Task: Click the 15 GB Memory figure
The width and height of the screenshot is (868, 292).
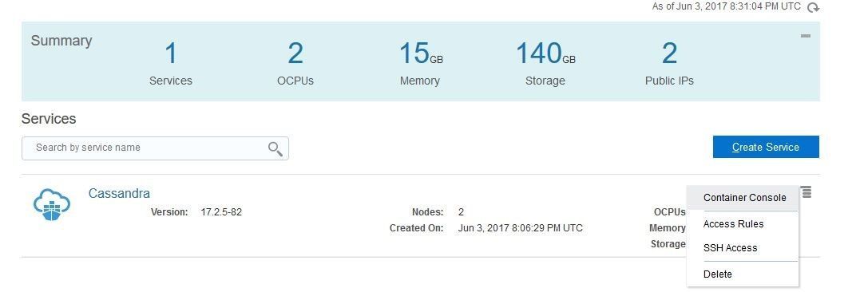Action: click(x=420, y=53)
